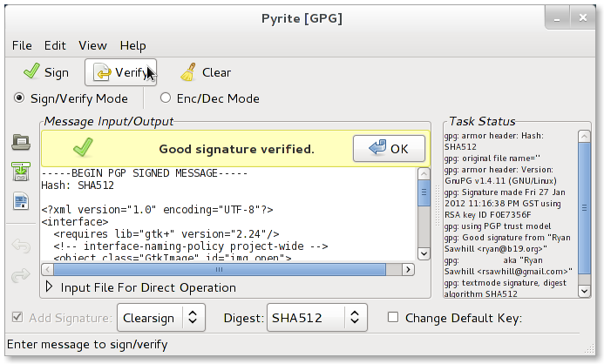The image size is (604, 364).
Task: Click the Clear broom button
Action: [x=206, y=72]
